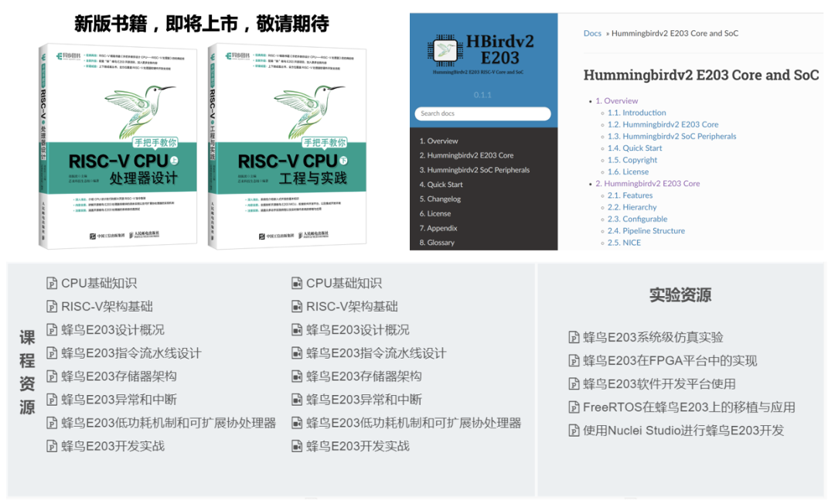Click the 0.1.1 version label

click(482, 95)
